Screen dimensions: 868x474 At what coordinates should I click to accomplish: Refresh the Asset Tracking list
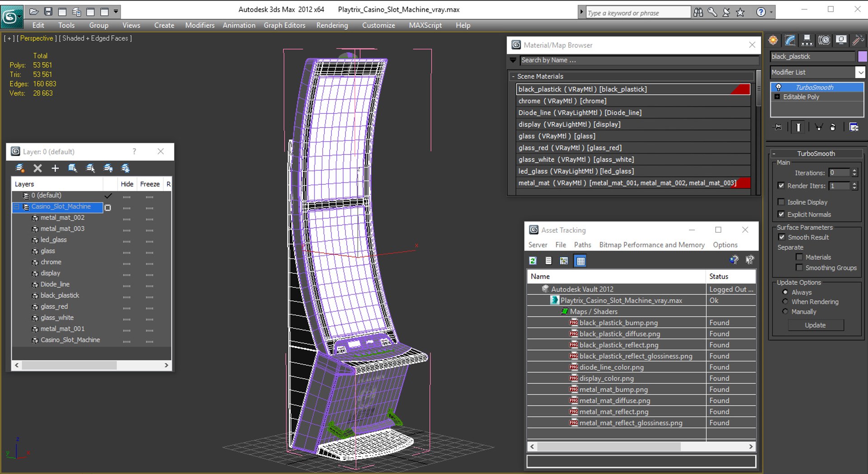pos(533,261)
